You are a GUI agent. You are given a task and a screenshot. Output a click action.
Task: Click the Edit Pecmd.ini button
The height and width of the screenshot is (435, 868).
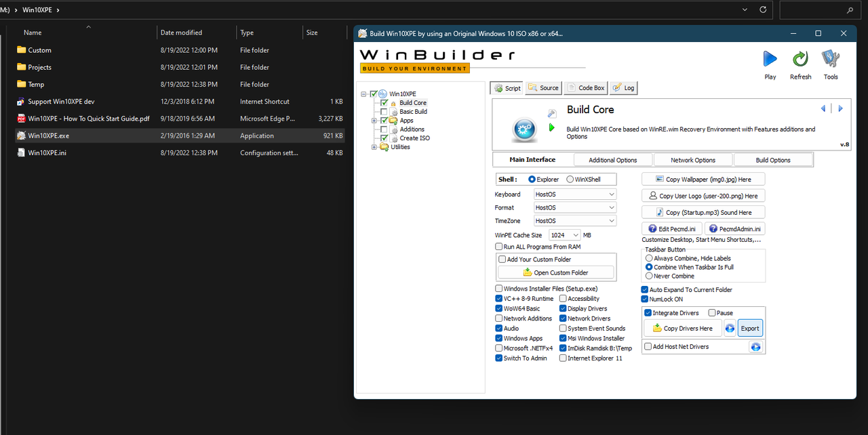point(672,229)
